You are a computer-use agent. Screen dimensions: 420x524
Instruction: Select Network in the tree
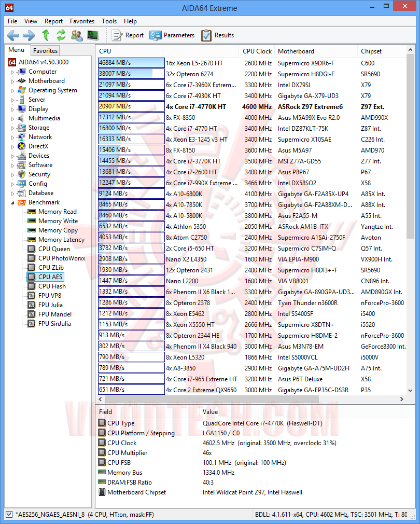[40, 137]
